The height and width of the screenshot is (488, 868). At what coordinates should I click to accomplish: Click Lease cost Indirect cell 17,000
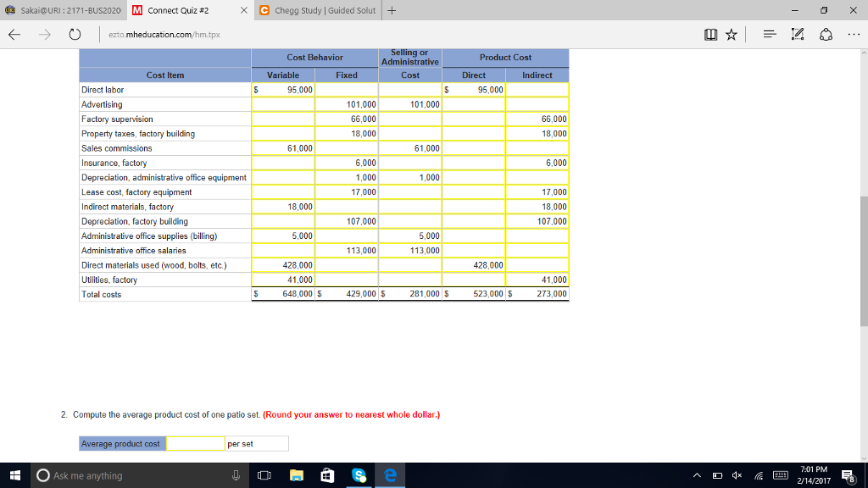[x=537, y=192]
